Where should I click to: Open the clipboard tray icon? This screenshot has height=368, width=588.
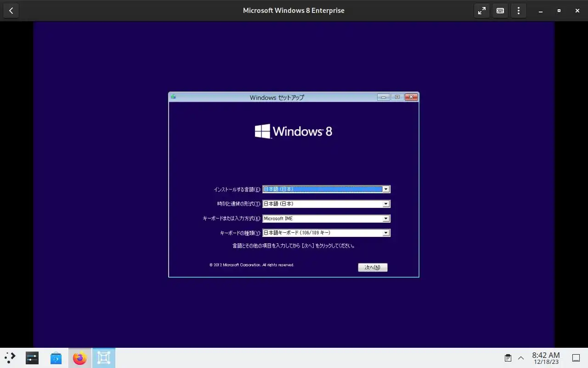[x=508, y=358]
